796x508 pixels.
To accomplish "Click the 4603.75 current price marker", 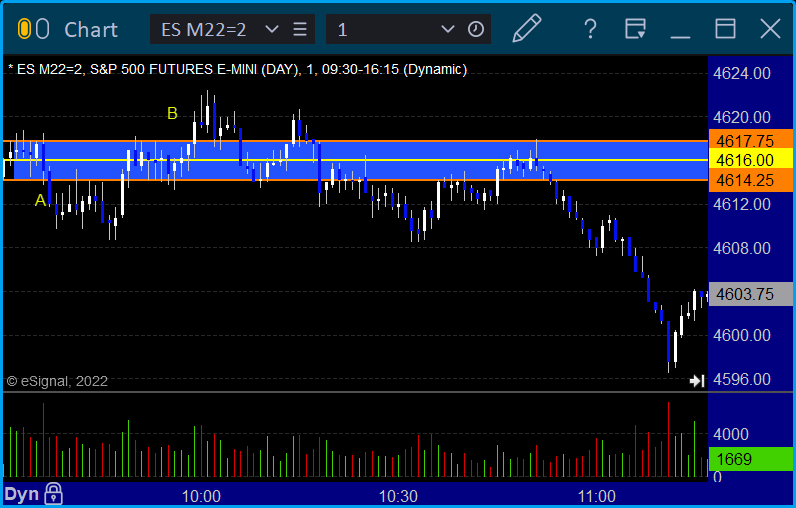I will click(750, 294).
